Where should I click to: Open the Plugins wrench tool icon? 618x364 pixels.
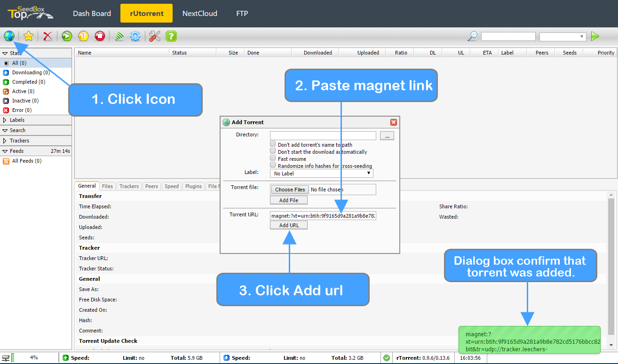[x=155, y=36]
